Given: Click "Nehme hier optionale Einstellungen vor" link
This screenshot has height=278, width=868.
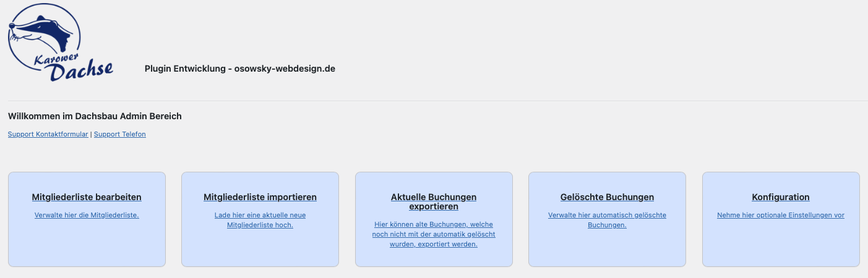Looking at the screenshot, I should coord(781,215).
